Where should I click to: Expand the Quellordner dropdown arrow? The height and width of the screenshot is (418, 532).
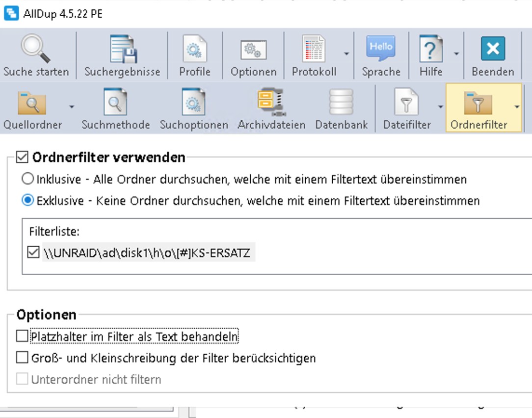click(72, 106)
